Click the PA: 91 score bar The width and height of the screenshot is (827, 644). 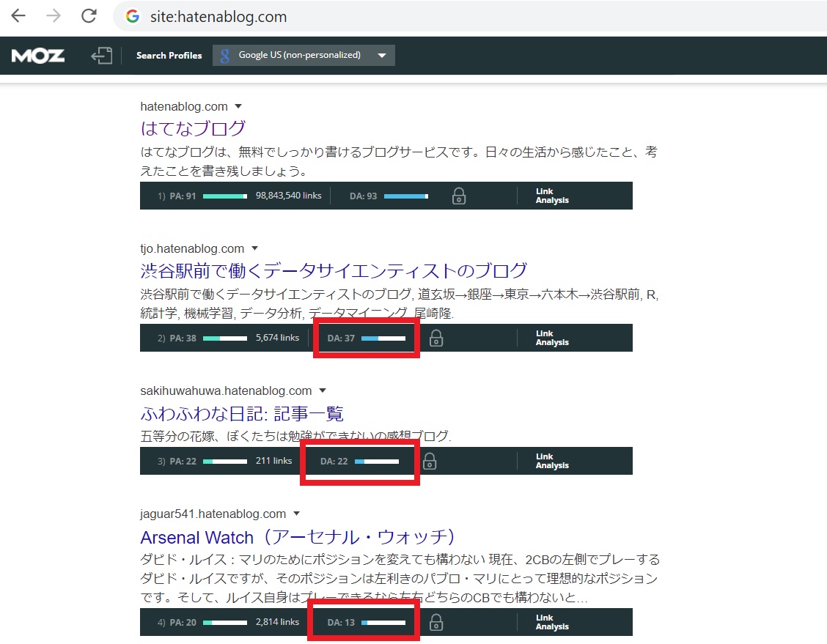[x=224, y=196]
